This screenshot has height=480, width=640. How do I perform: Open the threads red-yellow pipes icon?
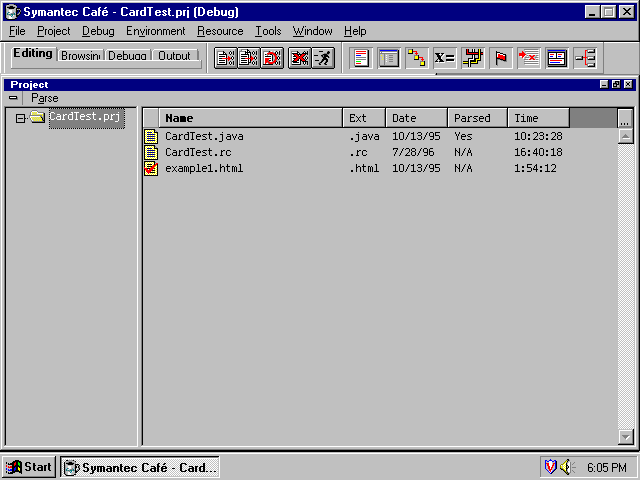tap(473, 58)
